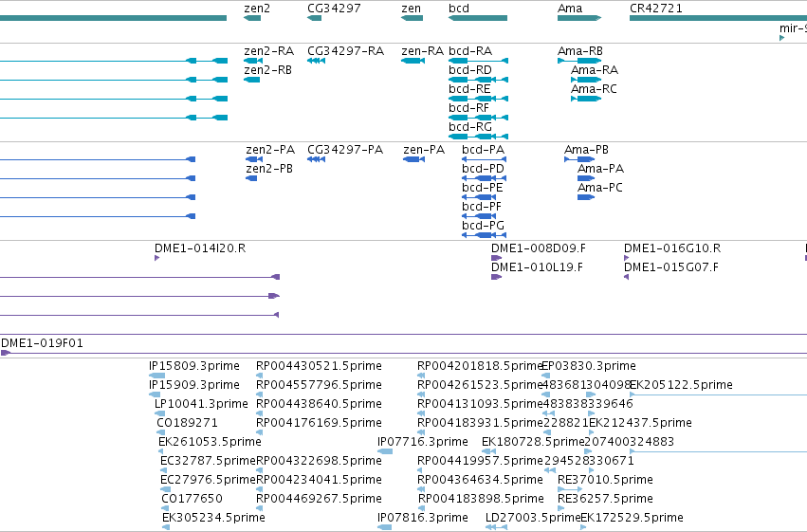This screenshot has height=532, width=807.
Task: Select the bcd-RA transcript label
Action: tap(470, 51)
